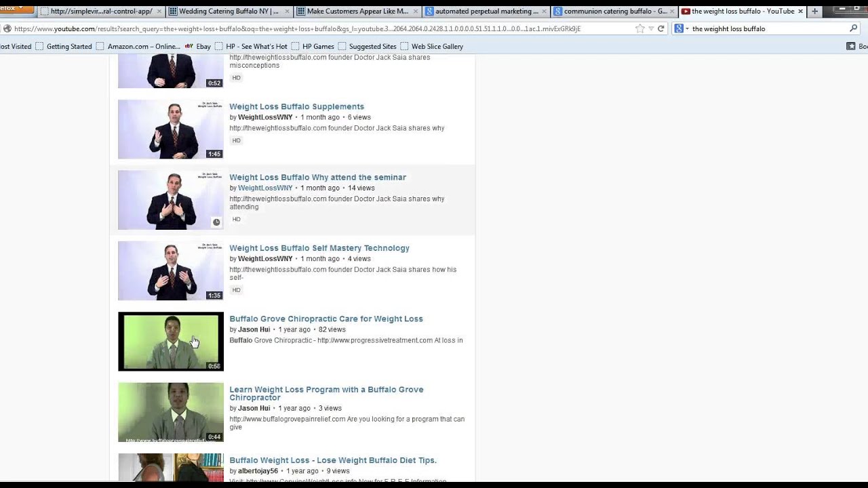Click HD badge under Why attend video
The image size is (868, 488).
point(236,219)
